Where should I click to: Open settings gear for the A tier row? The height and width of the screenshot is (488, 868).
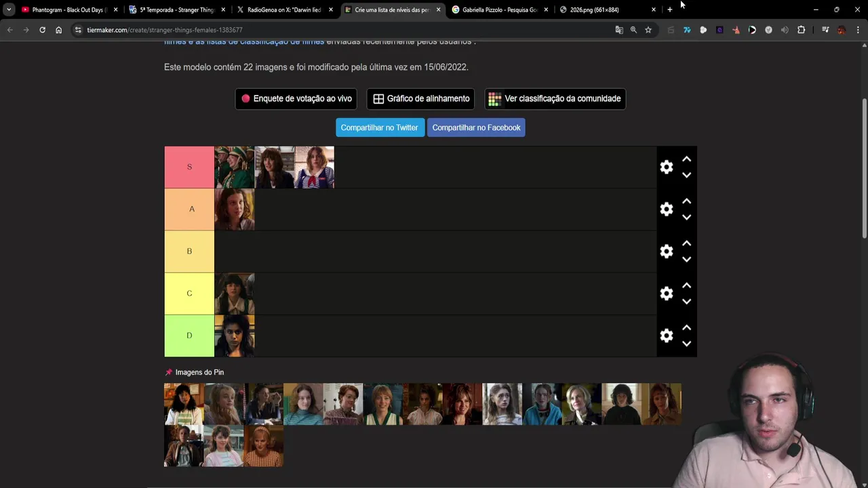667,209
